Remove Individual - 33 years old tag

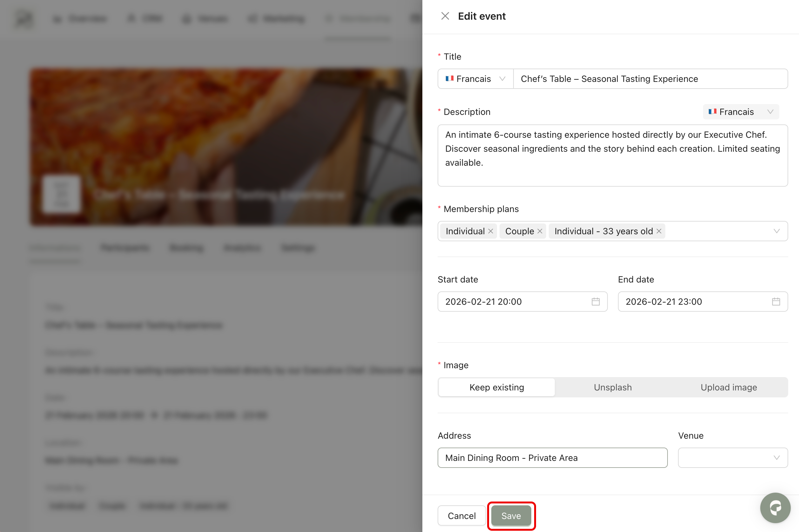(x=659, y=231)
